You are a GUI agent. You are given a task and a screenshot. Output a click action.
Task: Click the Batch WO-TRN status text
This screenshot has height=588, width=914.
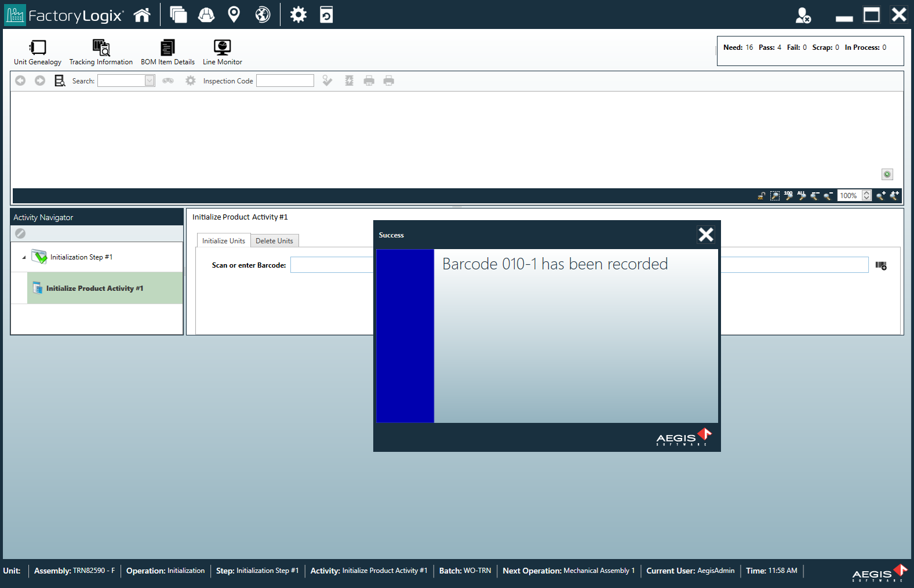(465, 571)
